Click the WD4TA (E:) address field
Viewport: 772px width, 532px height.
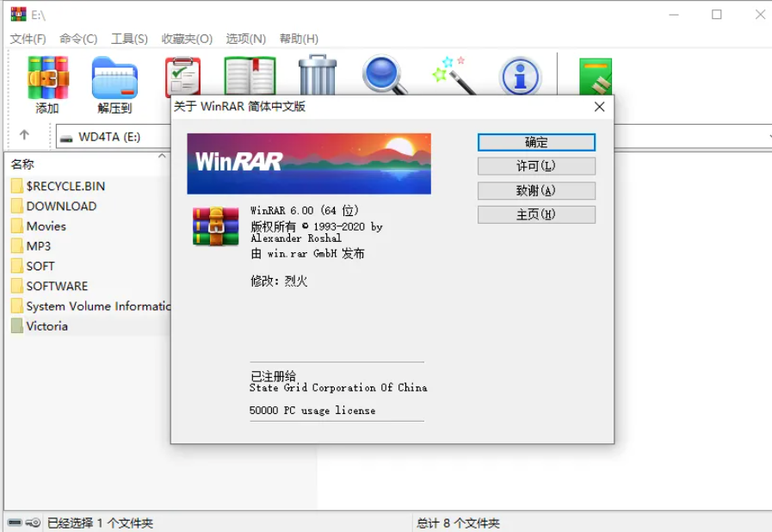tap(114, 137)
